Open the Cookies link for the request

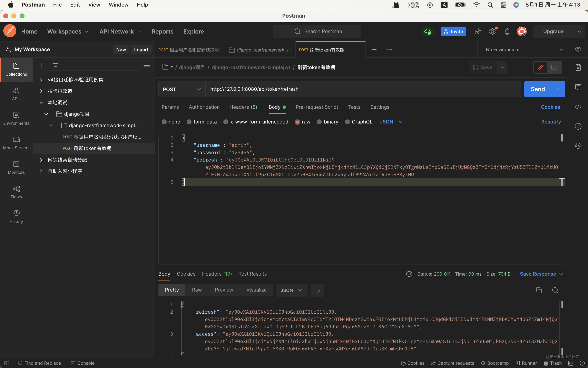point(550,107)
